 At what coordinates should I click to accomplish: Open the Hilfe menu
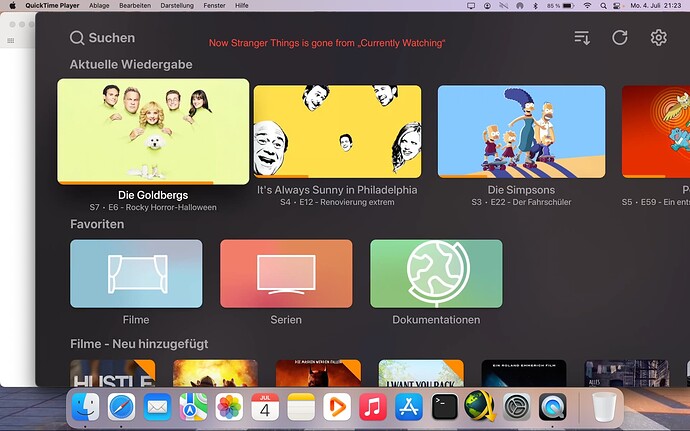242,6
